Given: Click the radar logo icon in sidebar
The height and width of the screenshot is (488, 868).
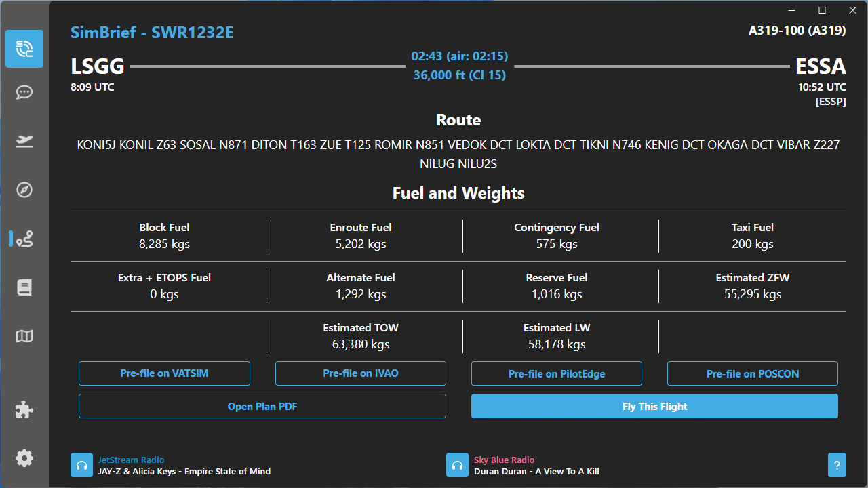Looking at the screenshot, I should click(x=24, y=49).
